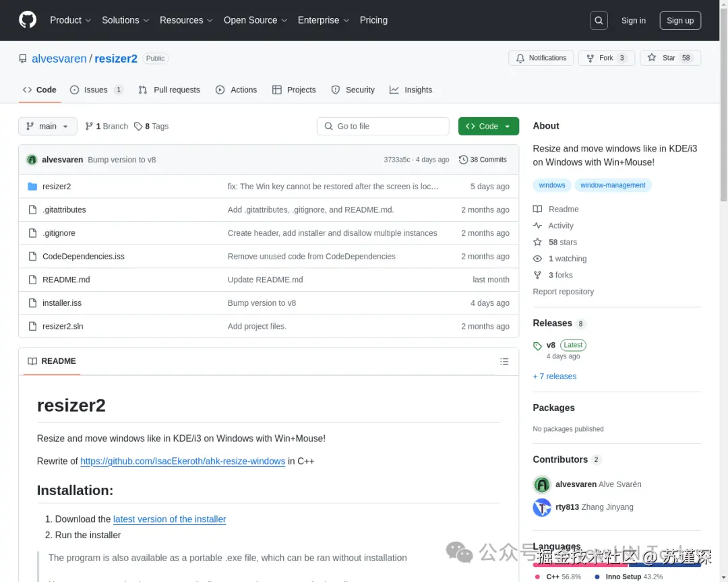Click the GitHub logo icon
The image size is (728, 582).
(x=28, y=20)
